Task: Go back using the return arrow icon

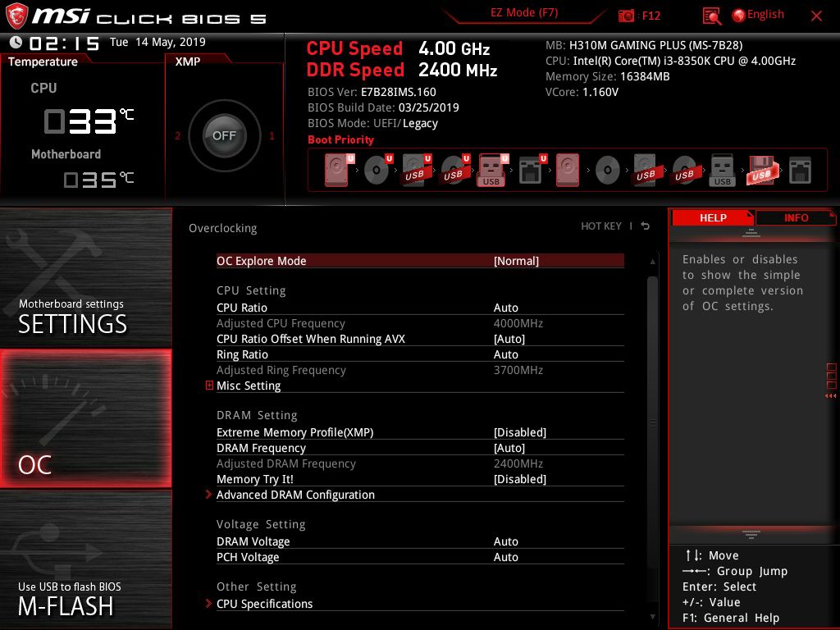Action: [646, 226]
